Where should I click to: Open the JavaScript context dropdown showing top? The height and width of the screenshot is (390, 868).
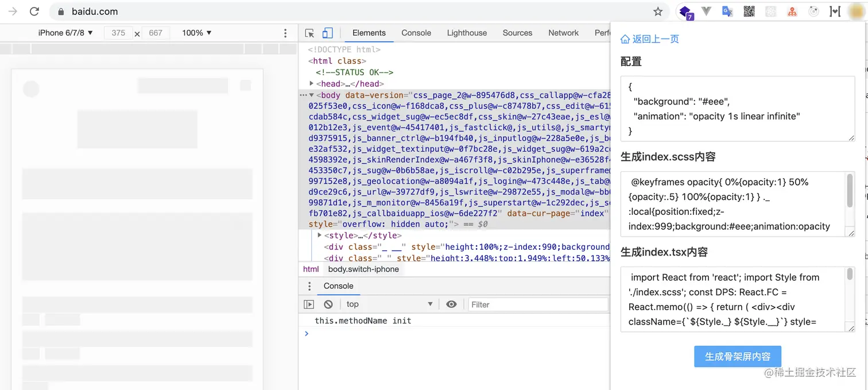390,304
